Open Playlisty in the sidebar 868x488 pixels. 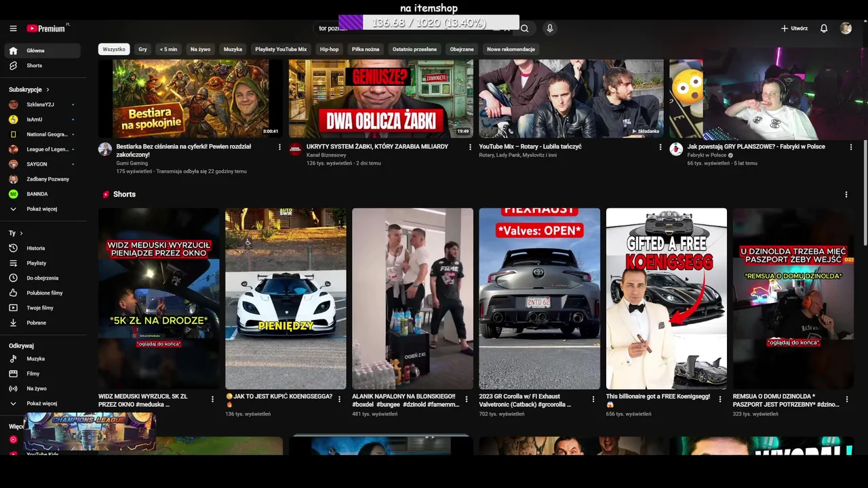pyautogui.click(x=42, y=263)
